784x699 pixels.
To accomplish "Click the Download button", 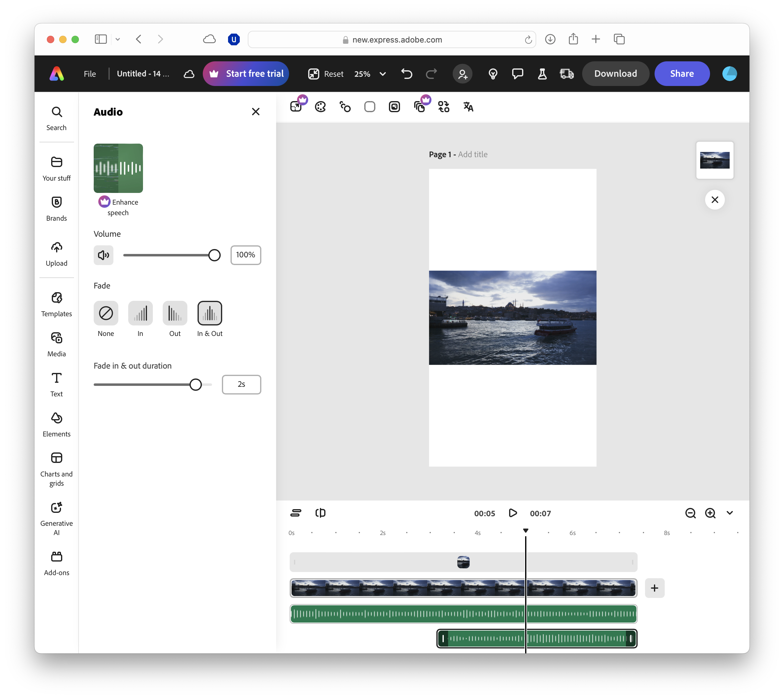I will tap(615, 74).
